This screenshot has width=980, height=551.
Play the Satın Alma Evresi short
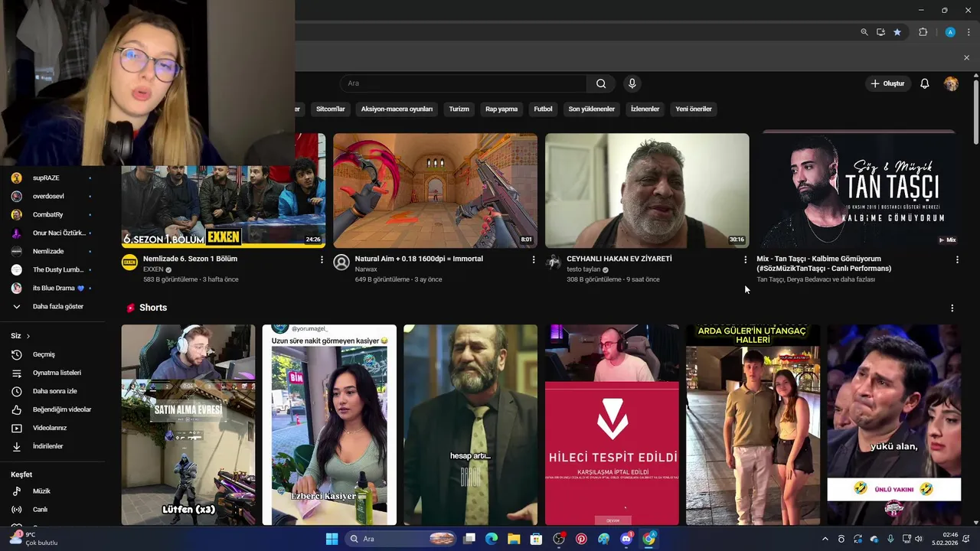pyautogui.click(x=188, y=425)
